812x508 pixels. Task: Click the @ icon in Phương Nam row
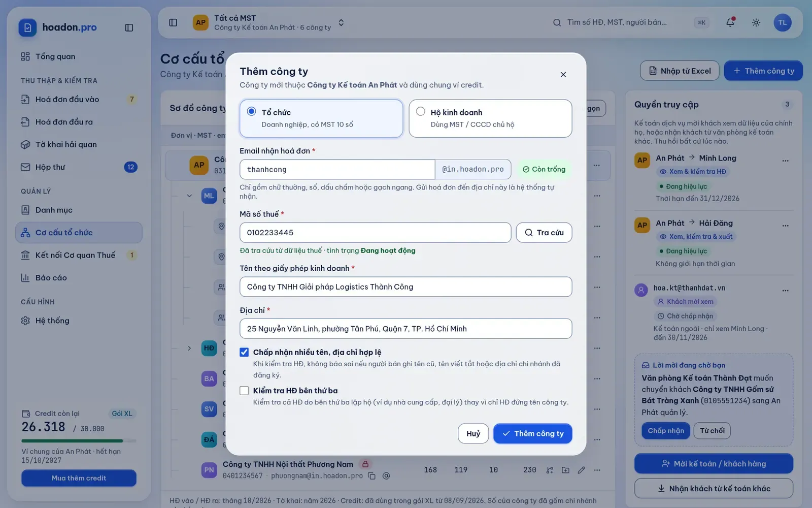[386, 476]
